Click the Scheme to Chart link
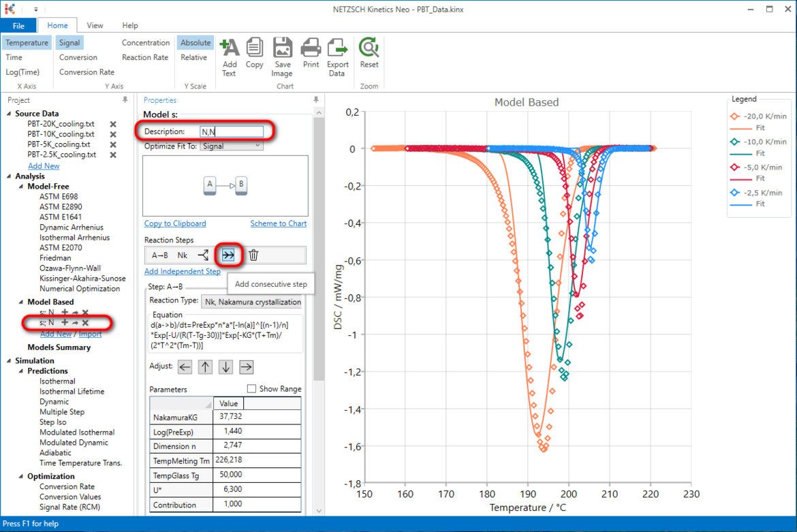This screenshot has width=797, height=532. pos(279,223)
